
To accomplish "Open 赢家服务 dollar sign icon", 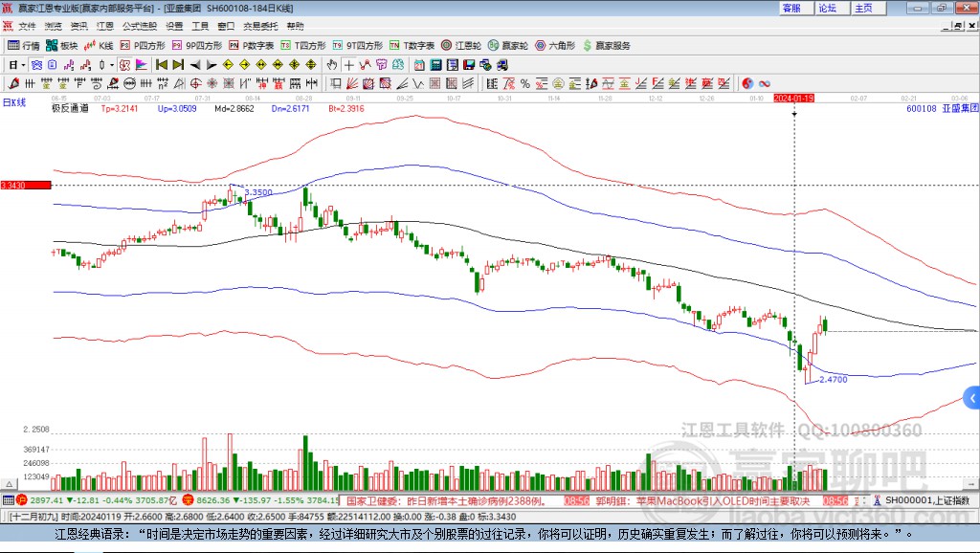I will click(x=607, y=46).
